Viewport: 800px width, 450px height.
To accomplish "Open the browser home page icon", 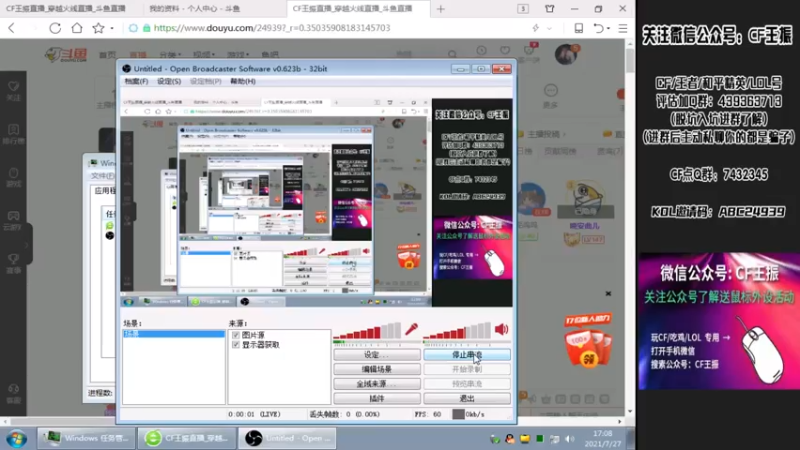I will 77,28.
